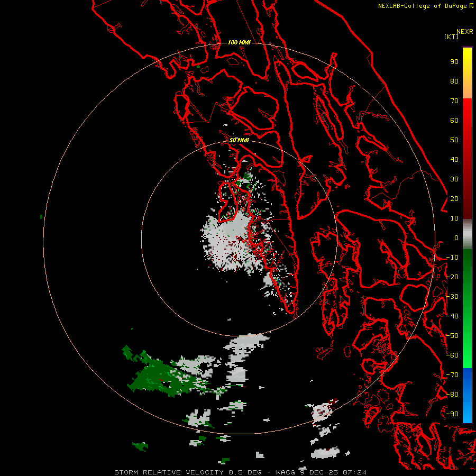Click the -90 value on velocity scale
The height and width of the screenshot is (476, 476).
[x=452, y=414]
